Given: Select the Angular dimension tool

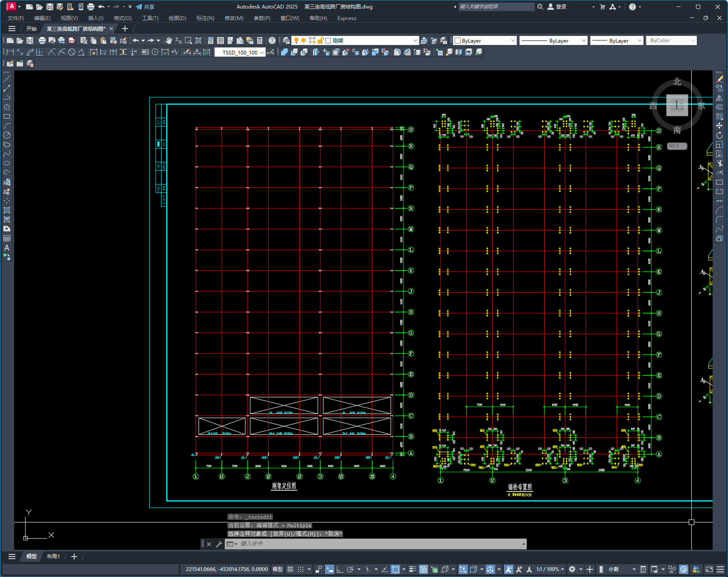Looking at the screenshot, I should pyautogui.click(x=81, y=52).
